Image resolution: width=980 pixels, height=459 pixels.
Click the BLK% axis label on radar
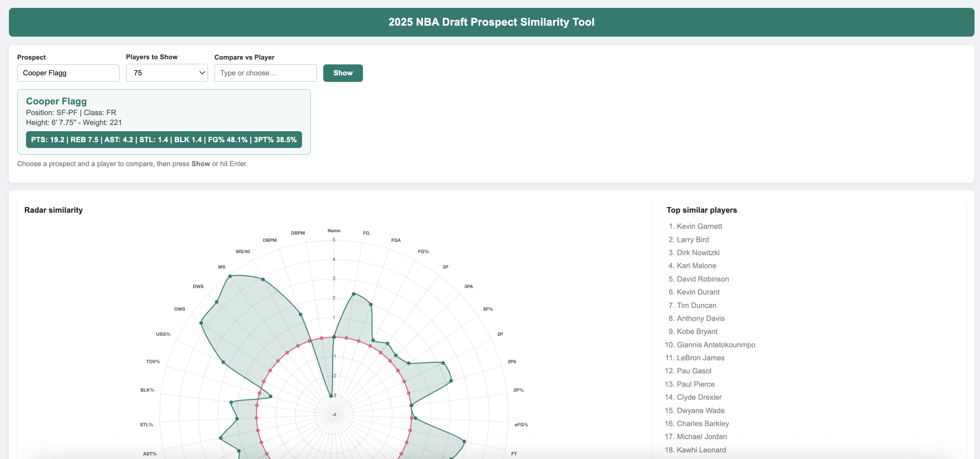click(147, 390)
